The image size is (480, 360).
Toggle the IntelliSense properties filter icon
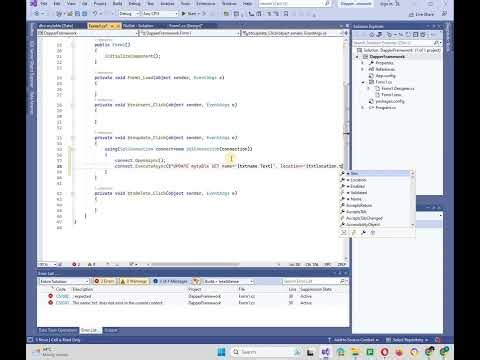[363, 233]
